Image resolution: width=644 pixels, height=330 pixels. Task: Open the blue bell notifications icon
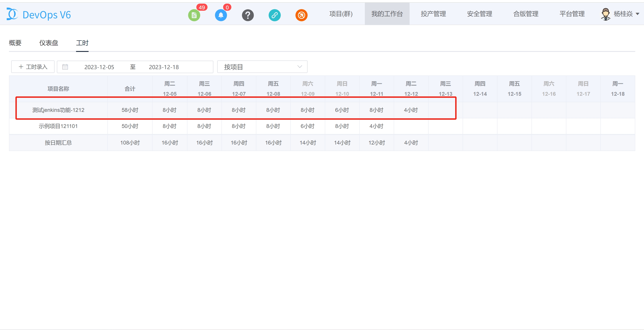coord(221,15)
